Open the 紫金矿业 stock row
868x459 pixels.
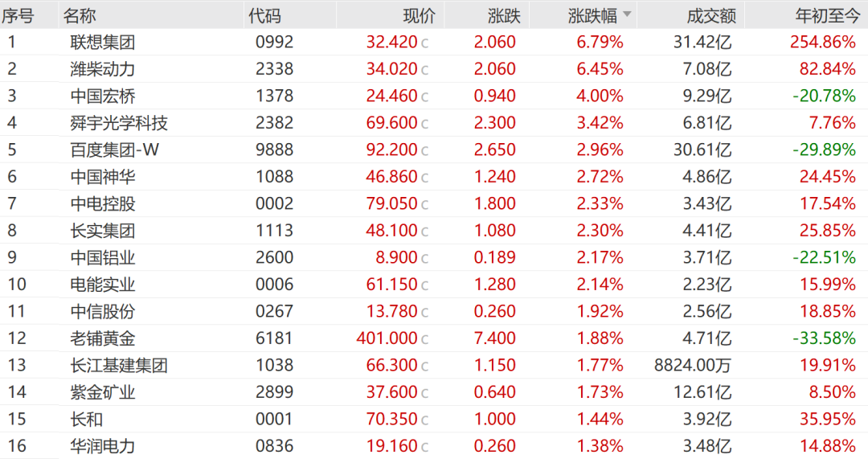[434, 392]
